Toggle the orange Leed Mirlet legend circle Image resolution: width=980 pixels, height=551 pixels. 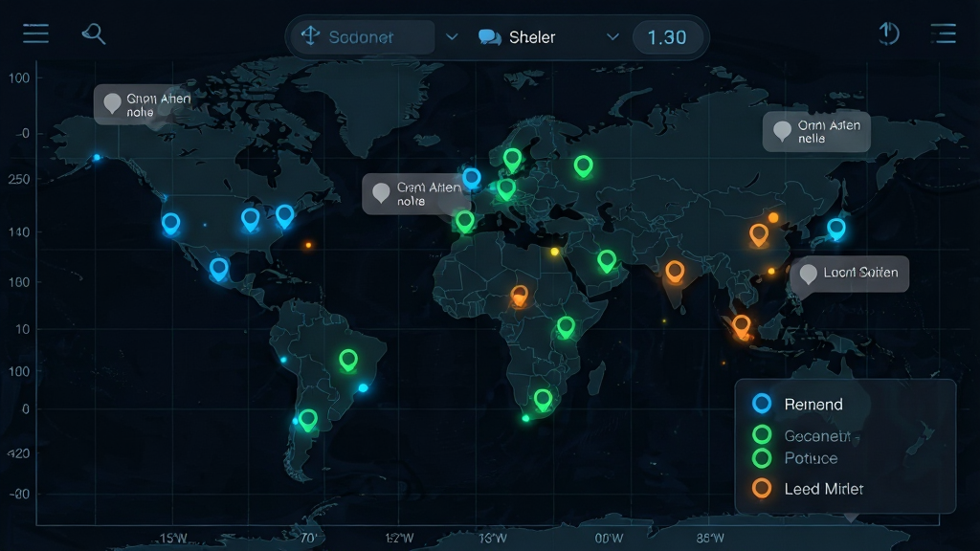tap(762, 489)
